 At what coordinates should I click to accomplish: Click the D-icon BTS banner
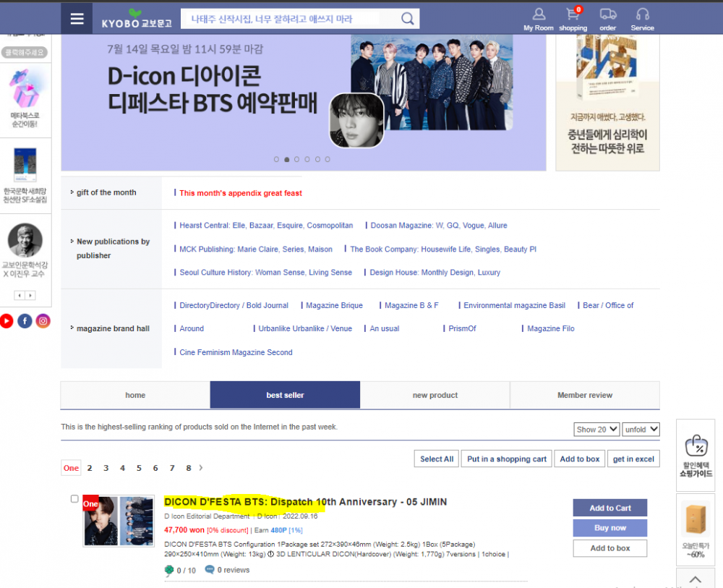tap(304, 103)
